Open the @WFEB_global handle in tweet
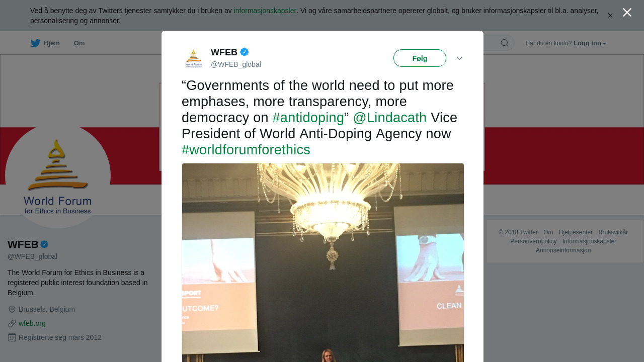 tap(236, 64)
